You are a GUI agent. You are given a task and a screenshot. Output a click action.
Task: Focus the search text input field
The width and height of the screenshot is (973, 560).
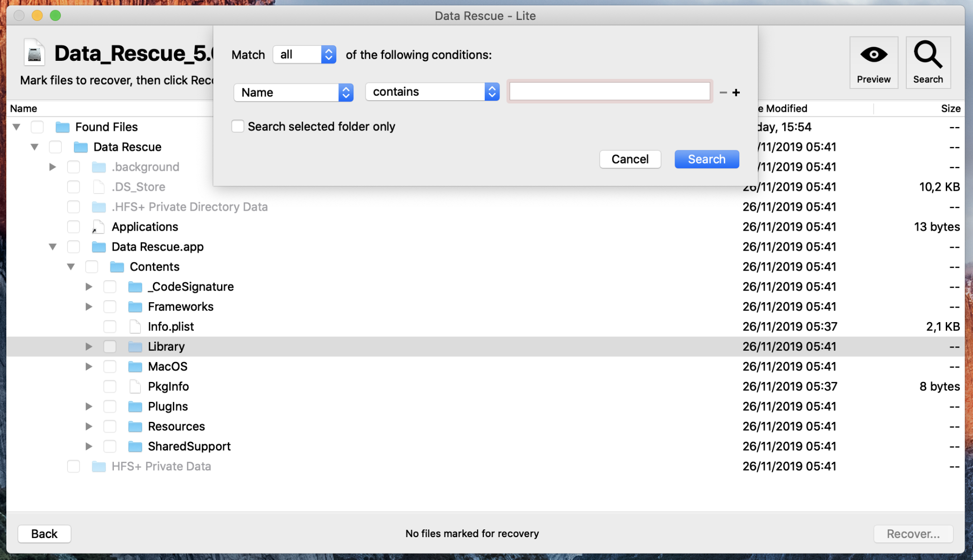[x=609, y=91]
